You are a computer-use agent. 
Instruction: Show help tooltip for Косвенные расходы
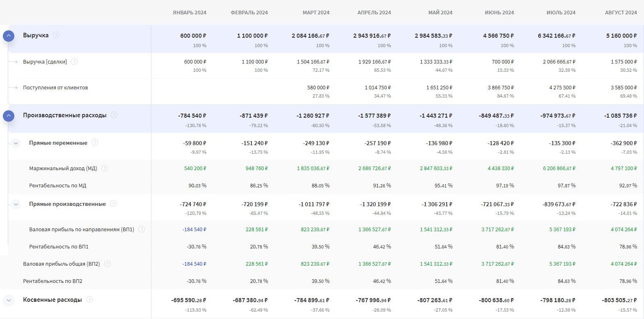click(89, 300)
